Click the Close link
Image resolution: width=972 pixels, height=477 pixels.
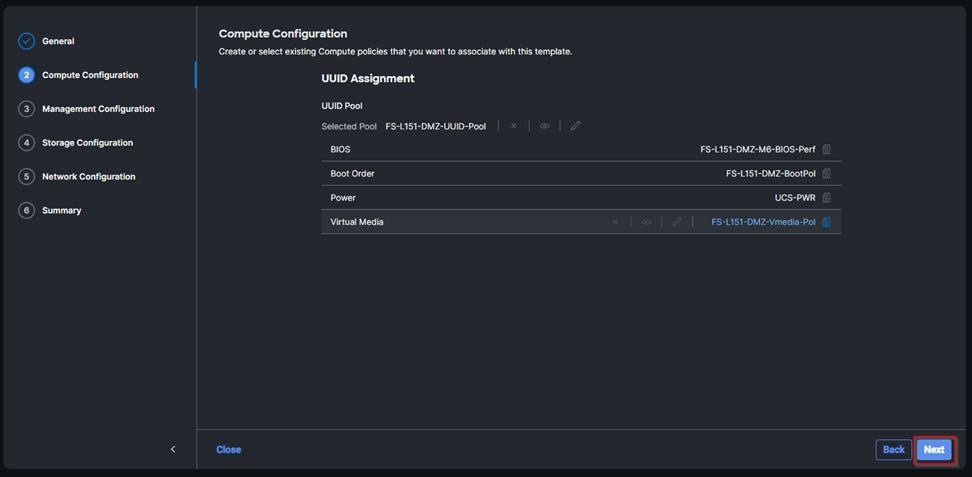click(x=228, y=450)
